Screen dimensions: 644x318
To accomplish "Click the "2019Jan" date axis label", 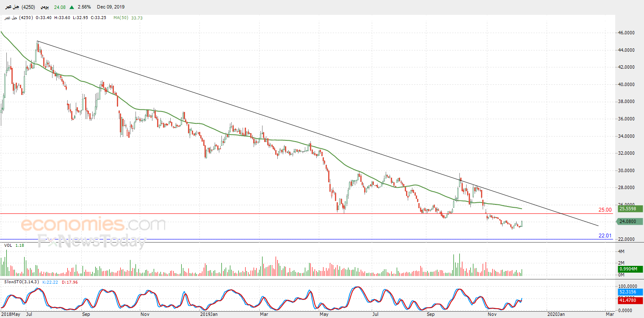I will pyautogui.click(x=208, y=314).
